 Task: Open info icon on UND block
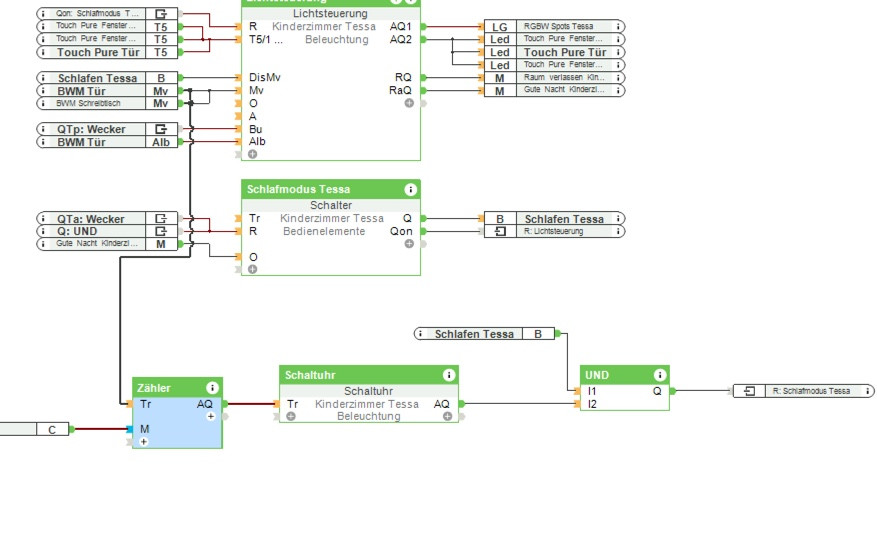[659, 375]
